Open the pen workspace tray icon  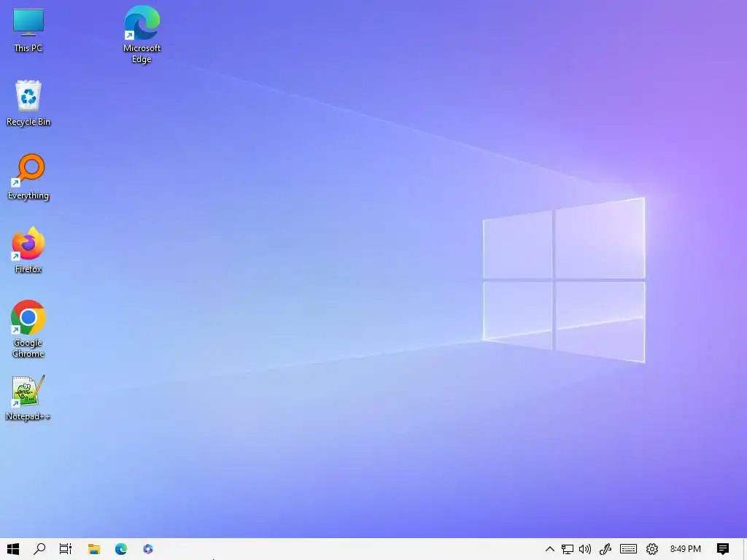coord(605,549)
